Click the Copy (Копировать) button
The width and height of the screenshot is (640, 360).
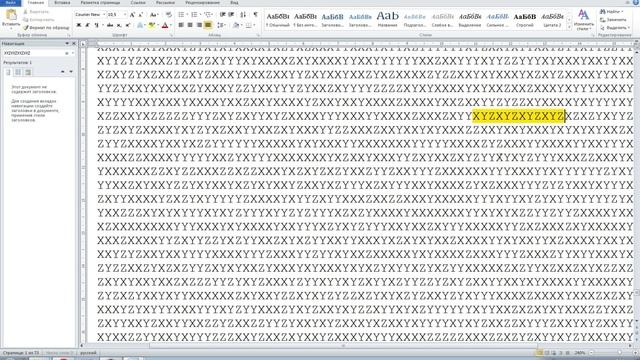39,20
